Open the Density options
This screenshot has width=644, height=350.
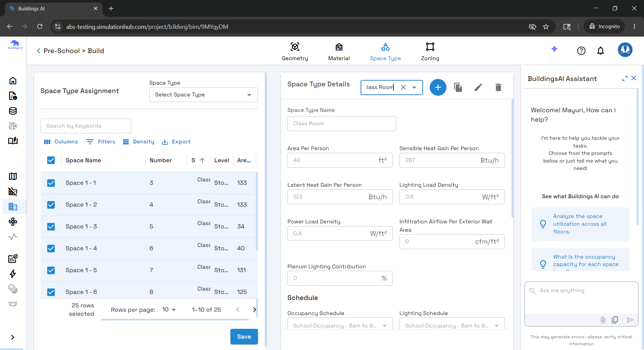coord(139,142)
